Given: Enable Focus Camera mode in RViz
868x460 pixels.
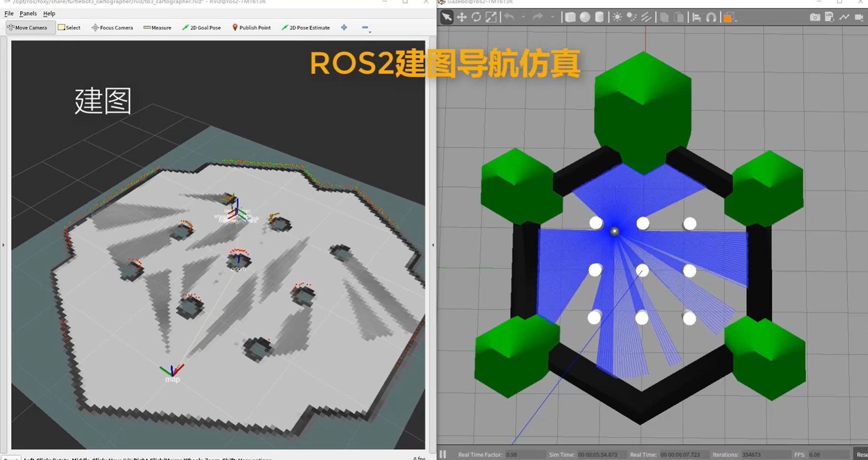Looking at the screenshot, I should coord(112,28).
